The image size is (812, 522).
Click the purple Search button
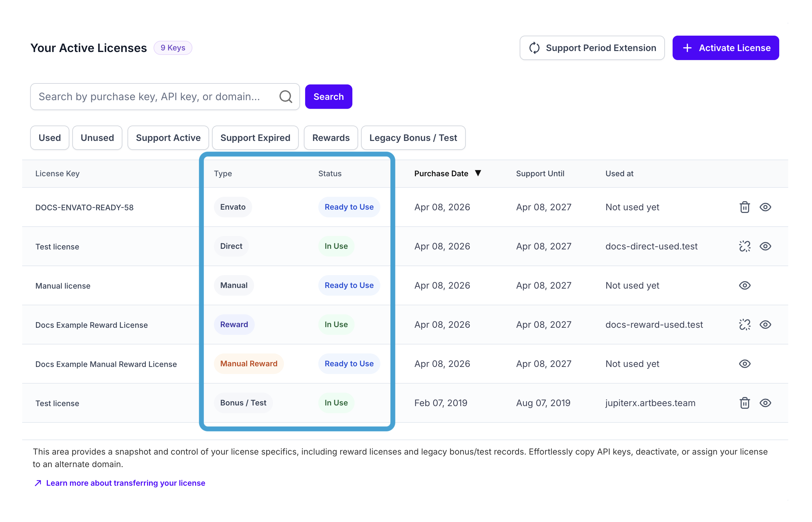tap(328, 97)
